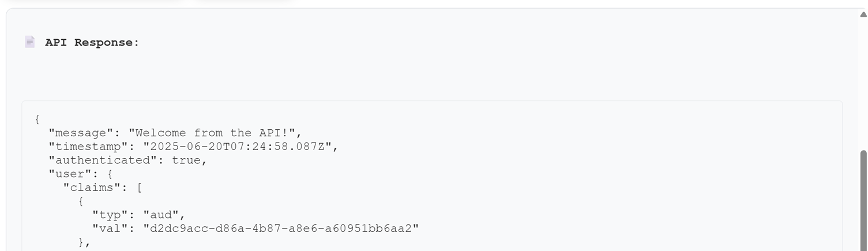This screenshot has width=868, height=251.
Task: Click the 2025-06-20T07:24:58.087Z timestamp value
Action: (x=237, y=147)
